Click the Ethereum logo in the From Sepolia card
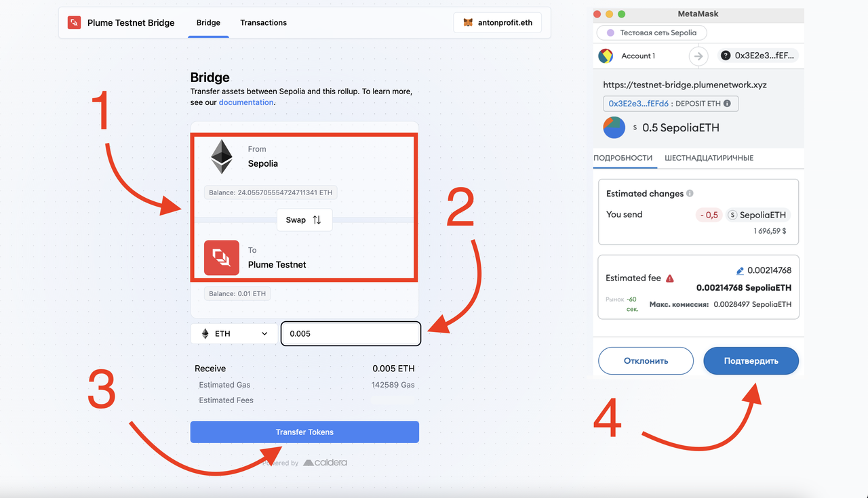The width and height of the screenshot is (868, 498). 221,157
